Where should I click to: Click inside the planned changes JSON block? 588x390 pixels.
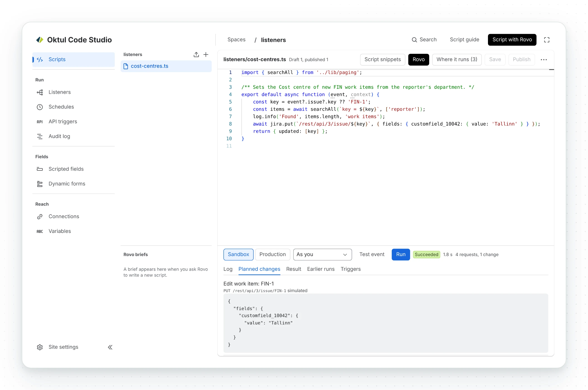coord(386,323)
